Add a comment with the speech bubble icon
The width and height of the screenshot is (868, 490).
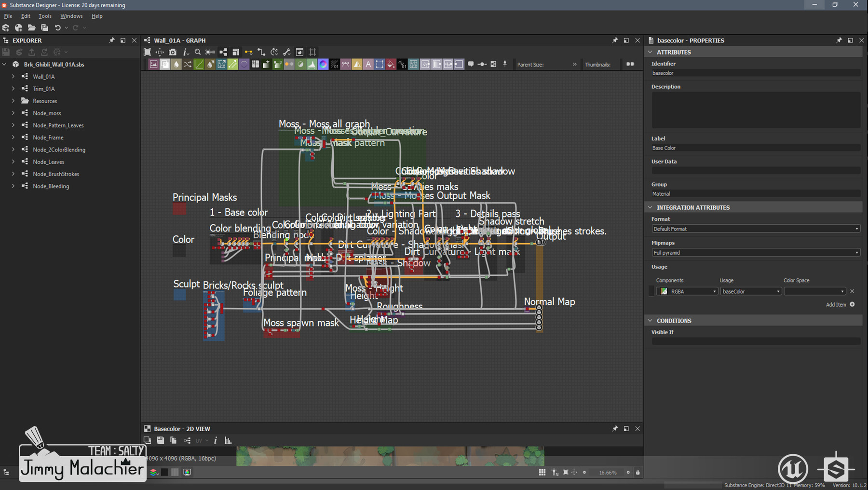point(471,64)
